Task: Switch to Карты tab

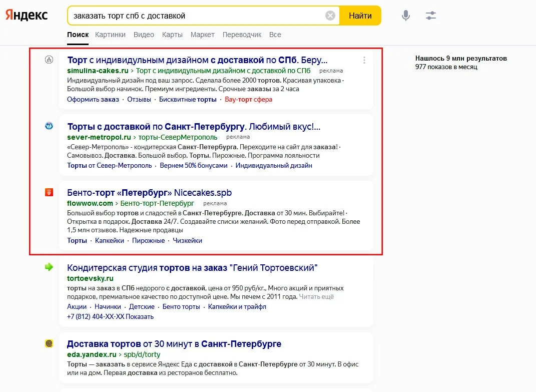Action: tap(172, 35)
